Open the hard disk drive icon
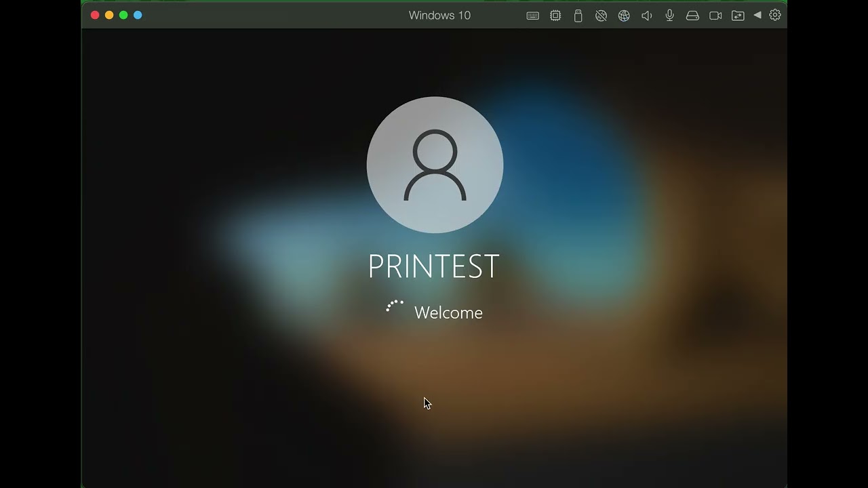868x488 pixels. 692,16
